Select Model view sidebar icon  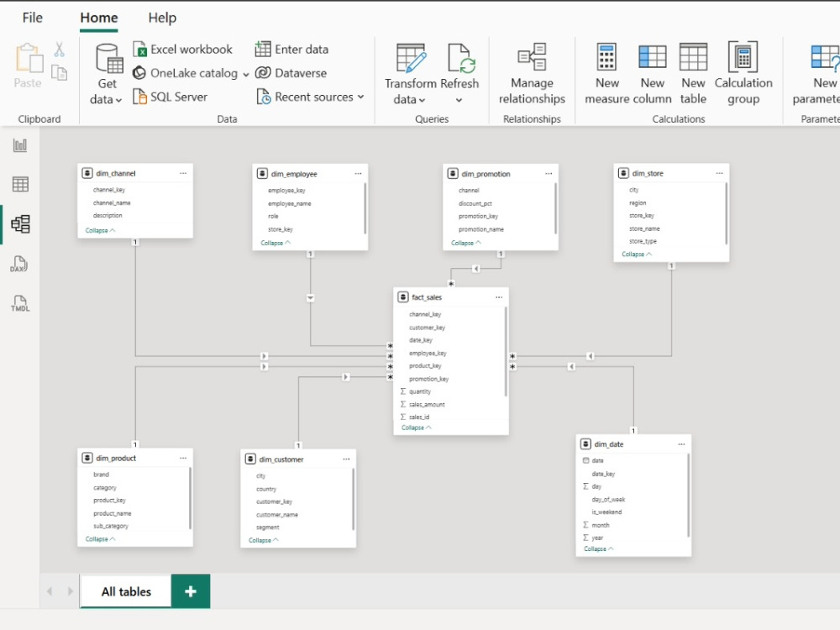[20, 224]
